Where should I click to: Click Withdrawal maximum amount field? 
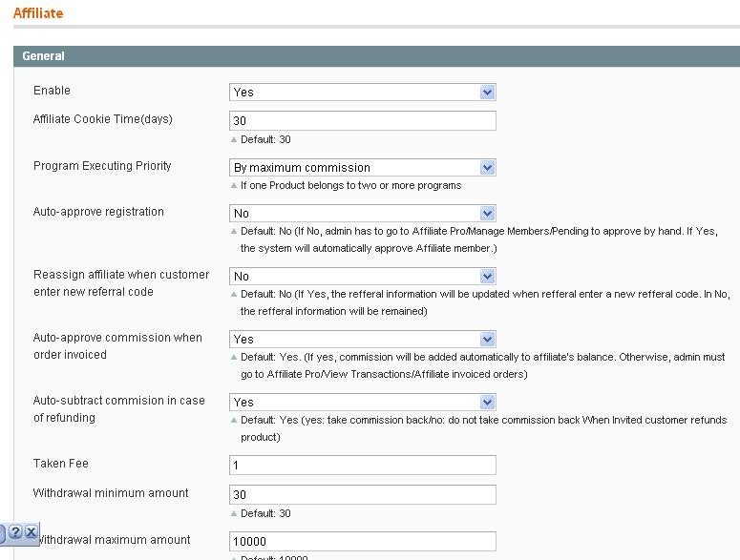coord(363,541)
